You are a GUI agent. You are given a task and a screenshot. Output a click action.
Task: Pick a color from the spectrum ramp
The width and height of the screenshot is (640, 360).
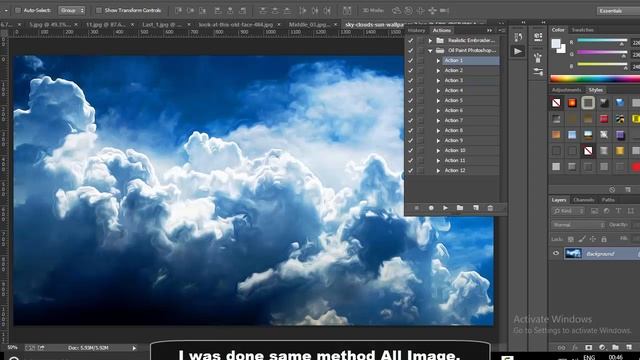point(595,79)
